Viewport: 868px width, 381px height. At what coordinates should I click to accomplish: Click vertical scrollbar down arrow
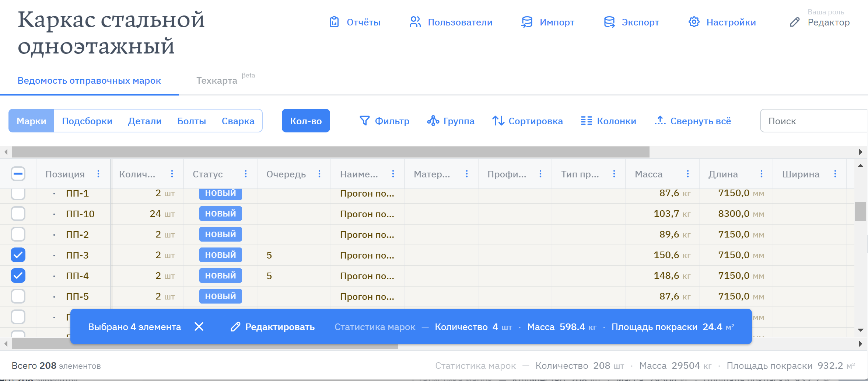[861, 330]
